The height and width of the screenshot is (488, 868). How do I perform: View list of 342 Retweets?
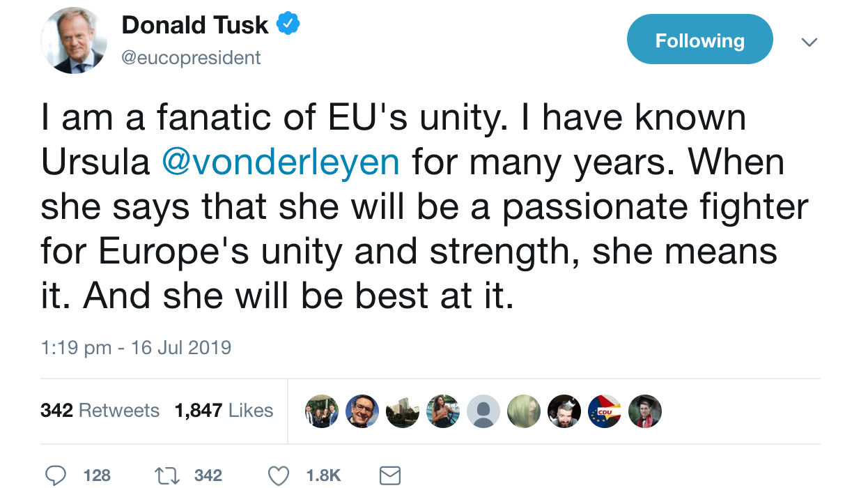[100, 411]
